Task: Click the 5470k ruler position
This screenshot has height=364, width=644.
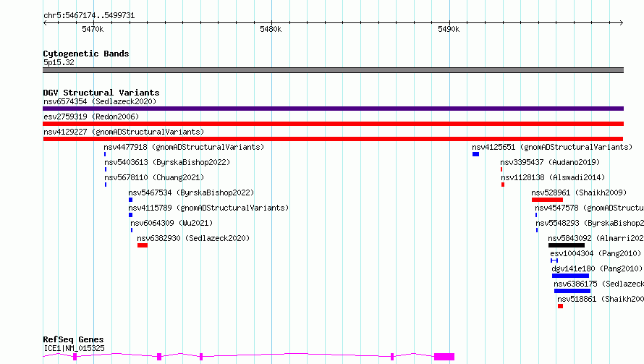Action: coord(93,29)
